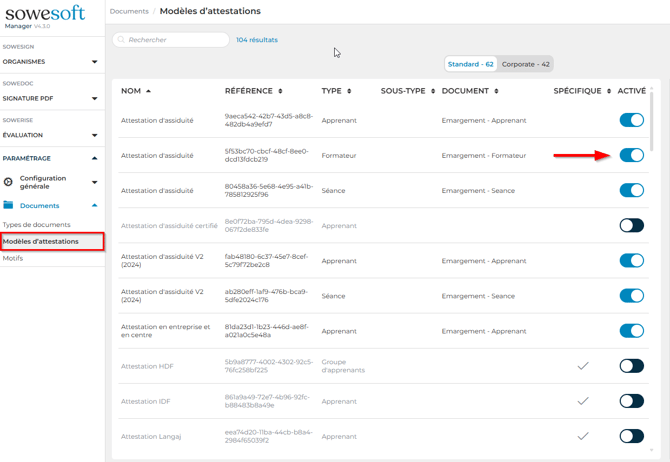
Task: Click reference 9aeca542-42b7-43d5-a8c8-482db4a9efd7
Action: tap(269, 120)
